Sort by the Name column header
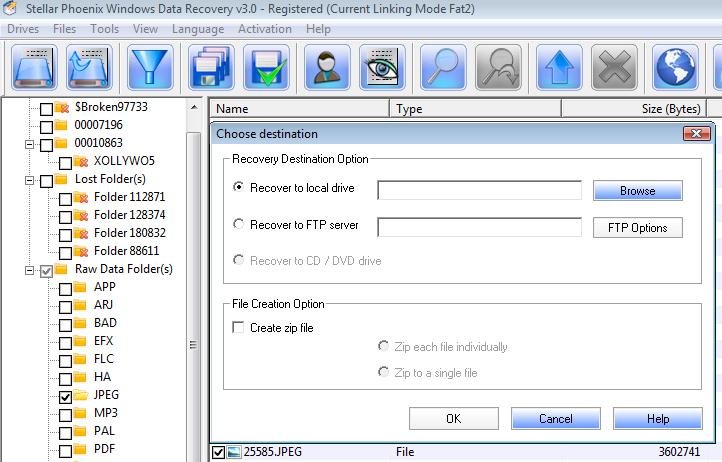The width and height of the screenshot is (722, 462). [x=300, y=109]
